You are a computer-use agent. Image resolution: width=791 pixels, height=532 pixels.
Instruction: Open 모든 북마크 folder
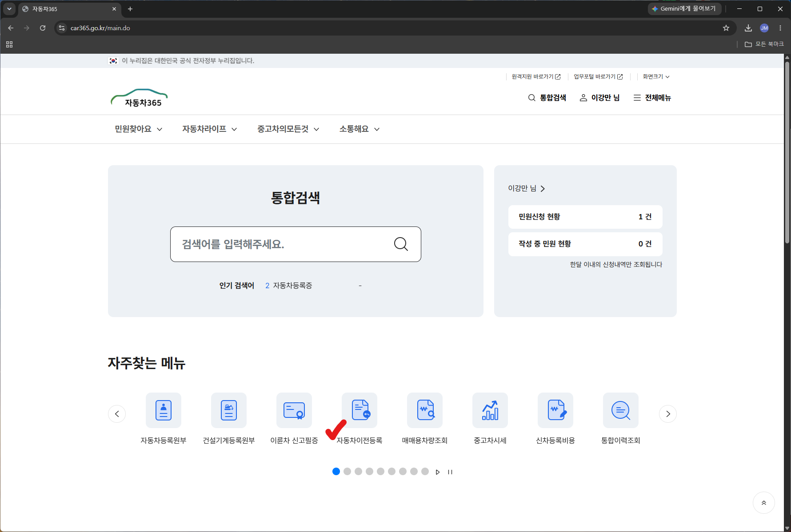coord(764,44)
